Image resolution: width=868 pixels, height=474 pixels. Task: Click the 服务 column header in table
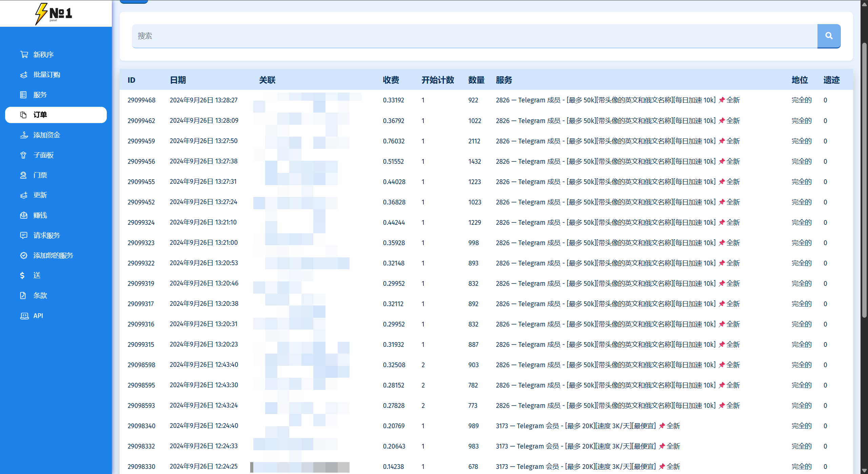click(504, 80)
